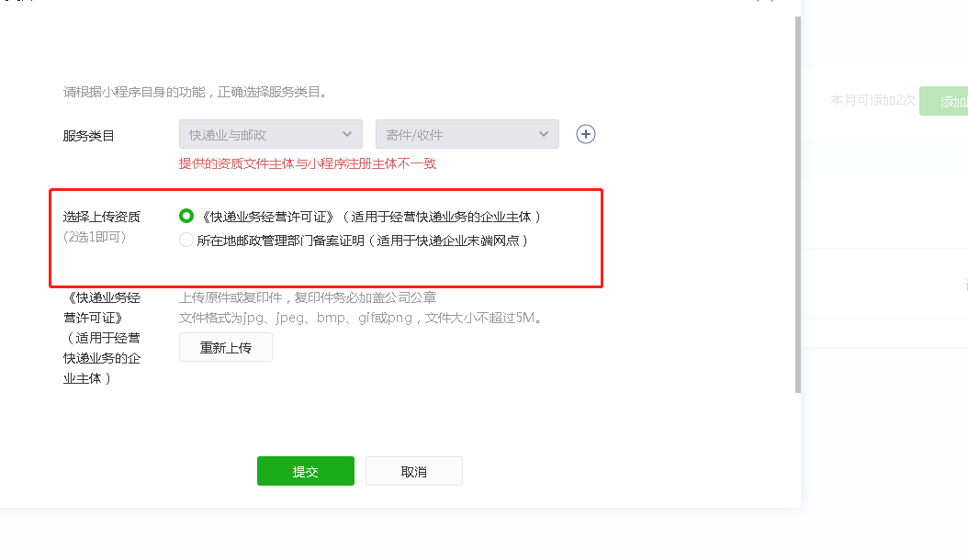Image resolution: width=968 pixels, height=560 pixels.
Task: Expand the 寄件/收件 dropdown chevron
Action: [x=544, y=134]
